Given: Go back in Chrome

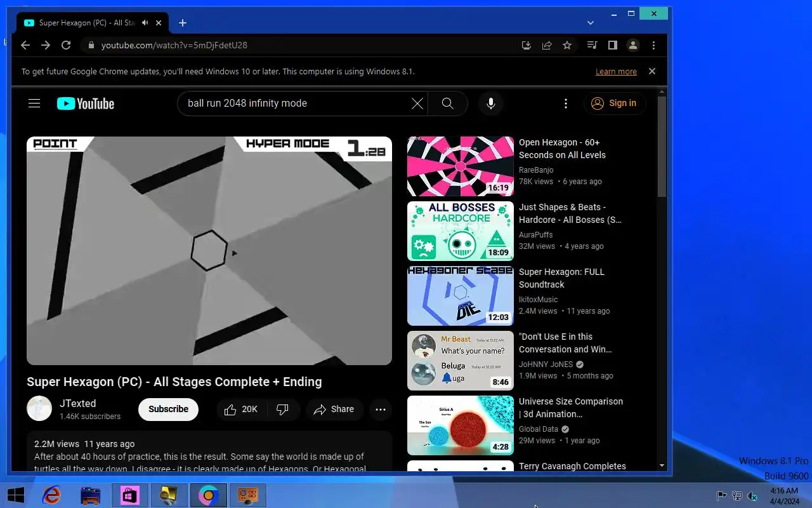Looking at the screenshot, I should click(25, 45).
